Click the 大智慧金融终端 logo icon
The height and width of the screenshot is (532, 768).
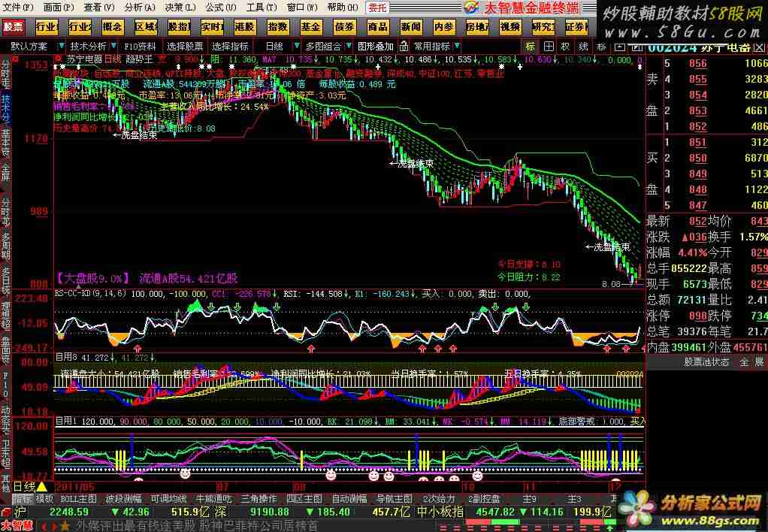(x=471, y=8)
